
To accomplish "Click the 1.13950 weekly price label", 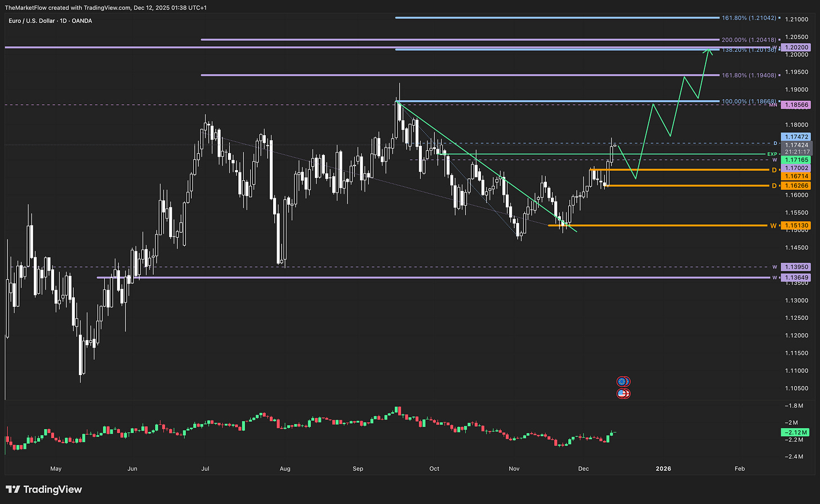I will (x=796, y=267).
